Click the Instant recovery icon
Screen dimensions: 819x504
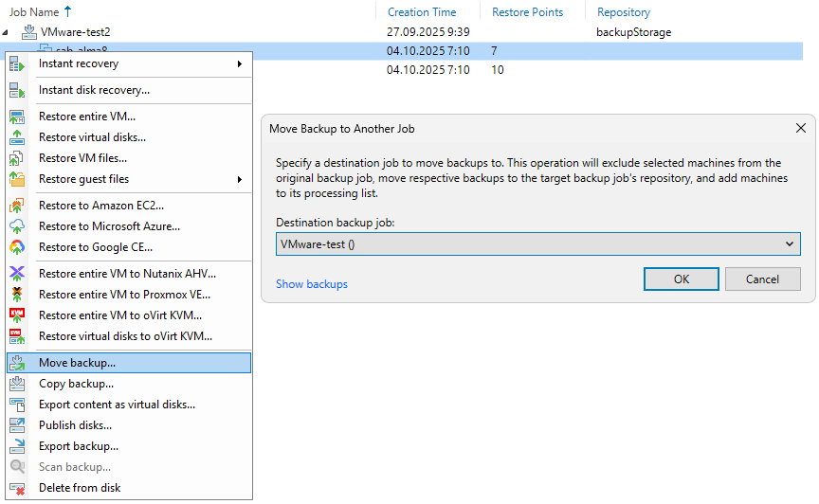(17, 64)
